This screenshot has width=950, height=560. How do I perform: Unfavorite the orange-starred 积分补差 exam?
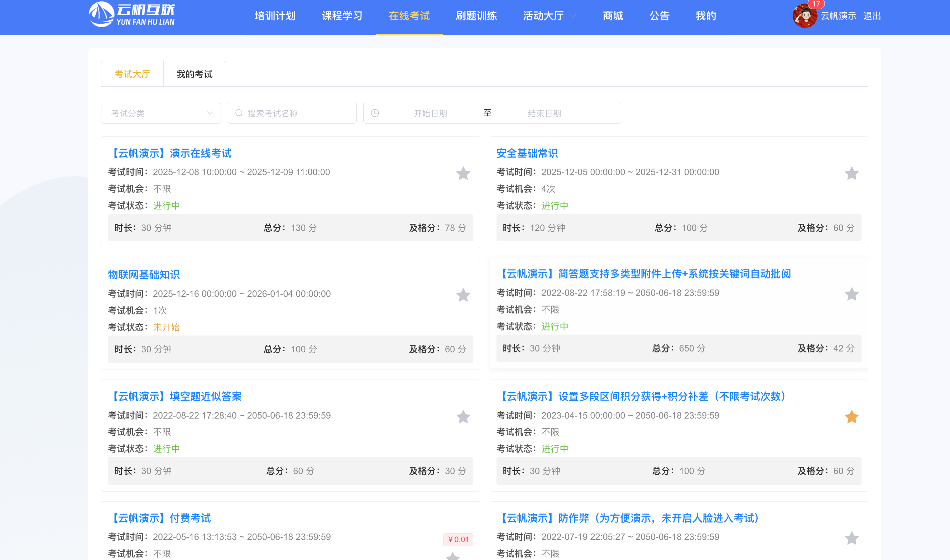pos(851,417)
